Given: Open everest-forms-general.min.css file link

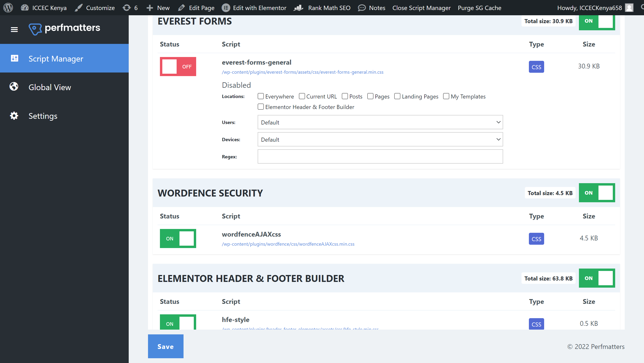Looking at the screenshot, I should coord(302,72).
